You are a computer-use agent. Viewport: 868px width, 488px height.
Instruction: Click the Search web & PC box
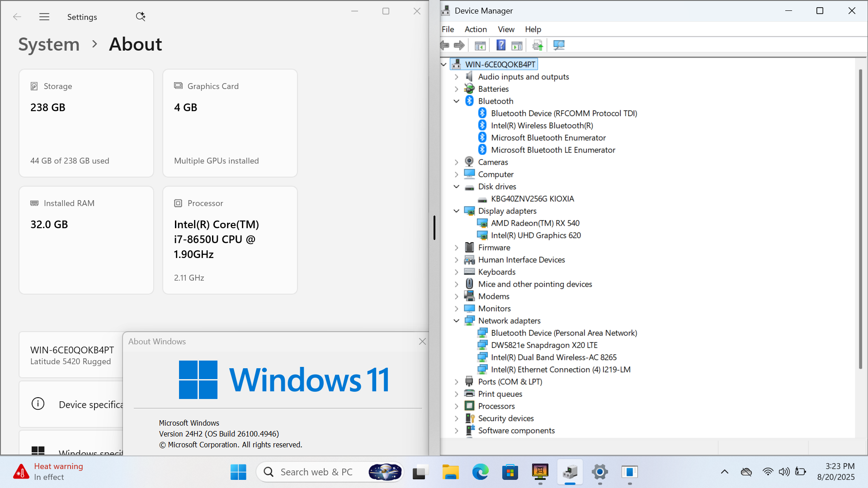pyautogui.click(x=316, y=472)
